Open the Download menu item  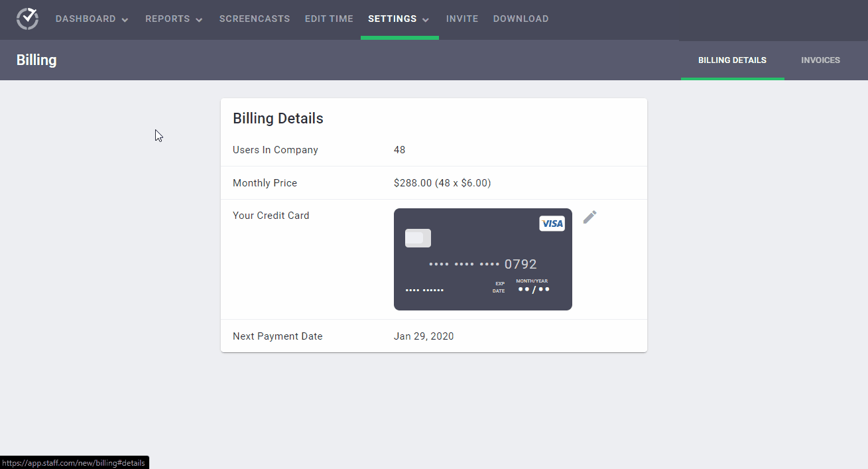tap(521, 19)
